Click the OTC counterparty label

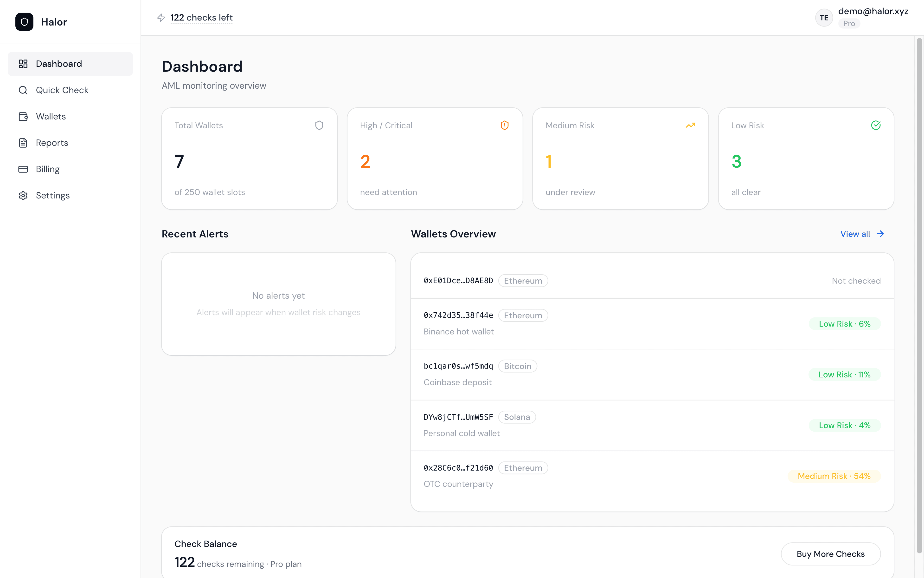click(x=458, y=484)
